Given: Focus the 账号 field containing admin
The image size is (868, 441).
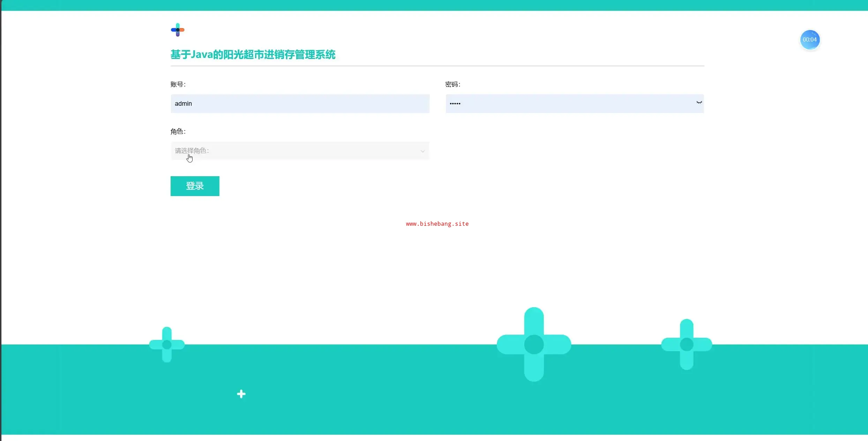Looking at the screenshot, I should point(299,104).
